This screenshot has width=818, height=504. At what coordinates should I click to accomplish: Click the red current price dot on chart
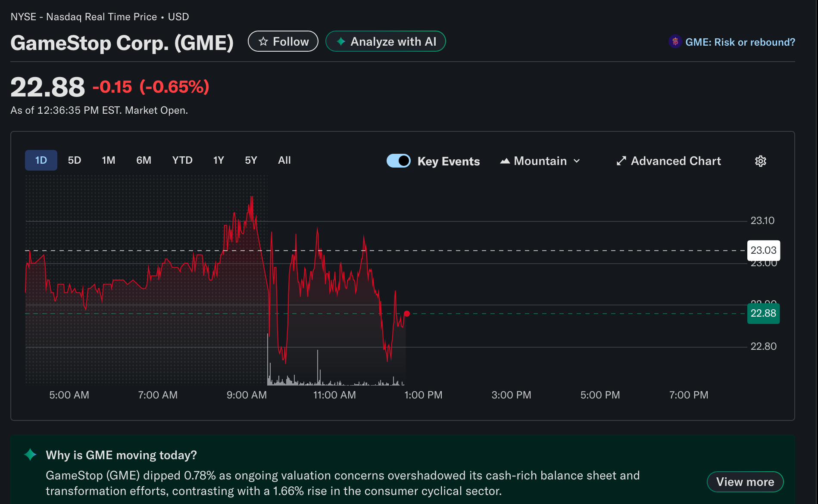coord(407,314)
